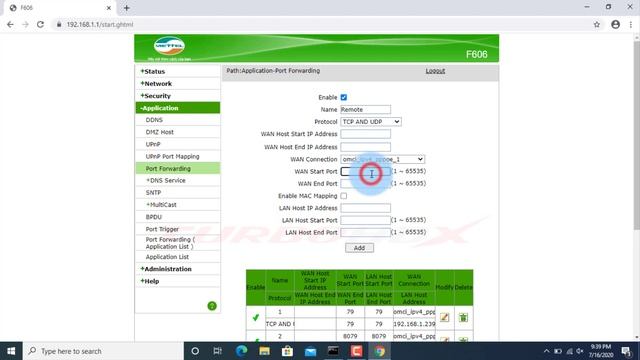Click the LAN Host IP Address field

365,208
